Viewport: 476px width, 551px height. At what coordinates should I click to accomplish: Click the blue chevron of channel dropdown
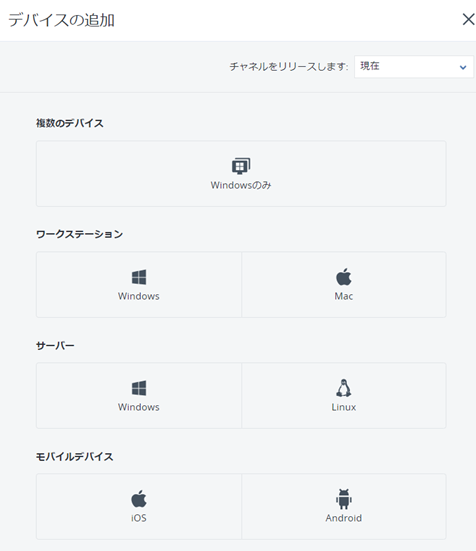[x=463, y=67]
